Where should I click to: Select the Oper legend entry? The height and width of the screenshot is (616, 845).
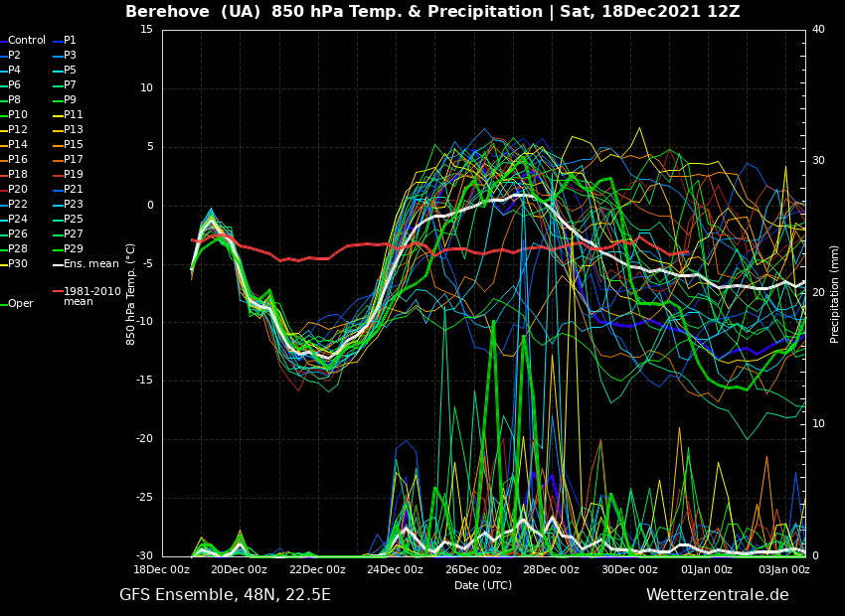click(x=21, y=304)
